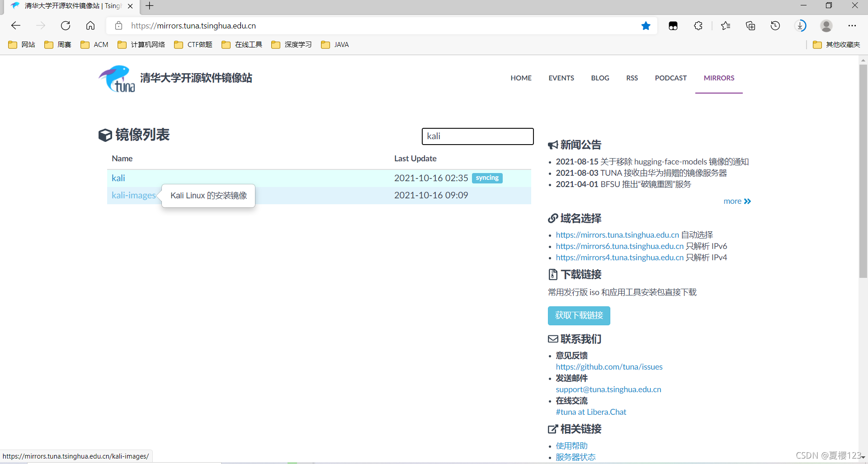Click the more news link
Viewport: 868px width, 464px height.
coord(737,201)
